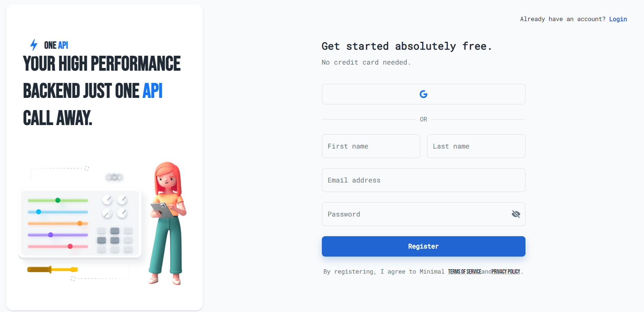The width and height of the screenshot is (644, 312).
Task: Click the green slider knob in illustration
Action: 58,200
